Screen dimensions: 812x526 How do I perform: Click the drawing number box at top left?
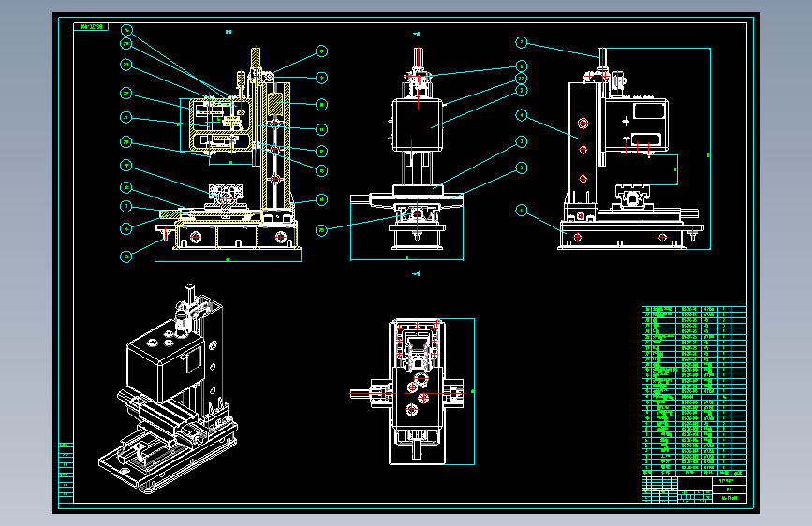coord(91,26)
